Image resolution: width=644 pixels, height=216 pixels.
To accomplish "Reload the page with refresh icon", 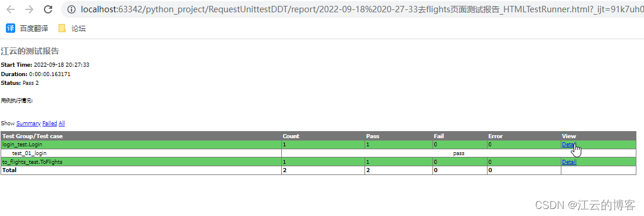I will tap(48, 9).
